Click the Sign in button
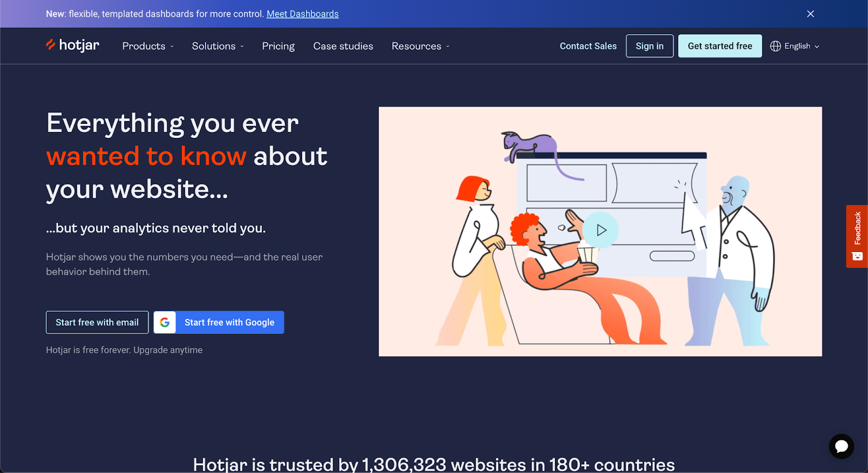868x473 pixels. pyautogui.click(x=649, y=46)
